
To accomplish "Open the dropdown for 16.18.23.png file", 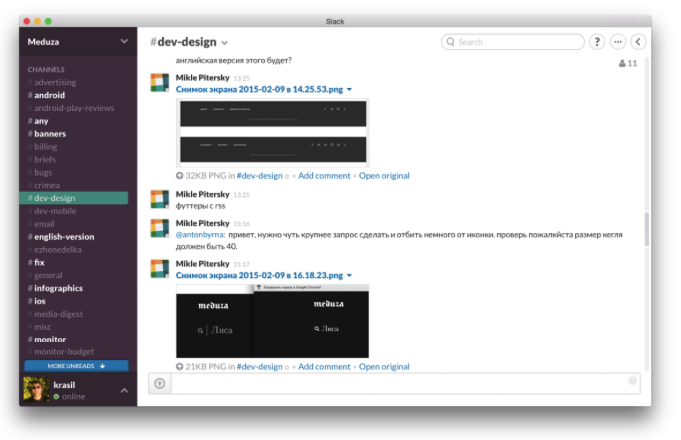I will pos(350,275).
